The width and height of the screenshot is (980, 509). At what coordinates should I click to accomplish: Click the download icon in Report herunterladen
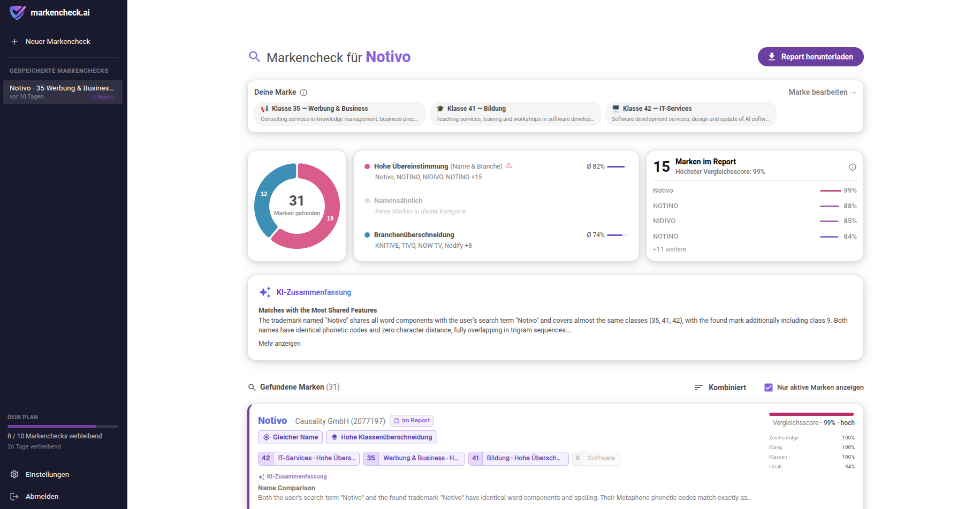point(772,57)
